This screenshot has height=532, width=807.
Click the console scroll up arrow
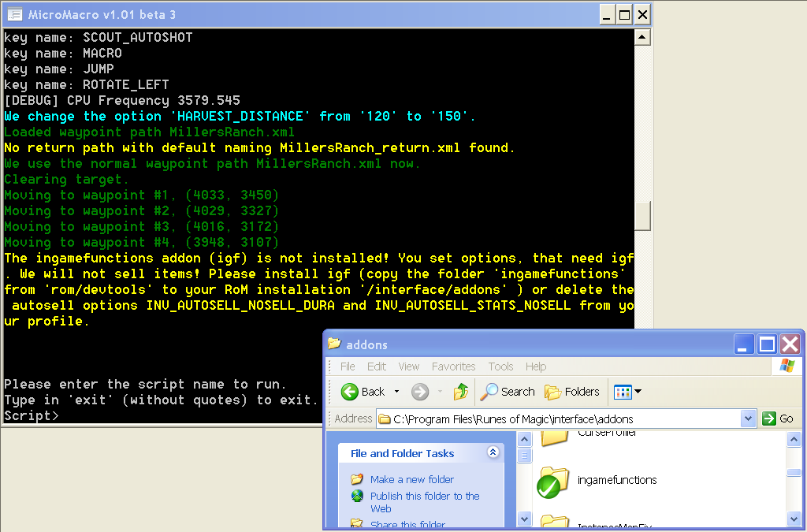[x=643, y=37]
